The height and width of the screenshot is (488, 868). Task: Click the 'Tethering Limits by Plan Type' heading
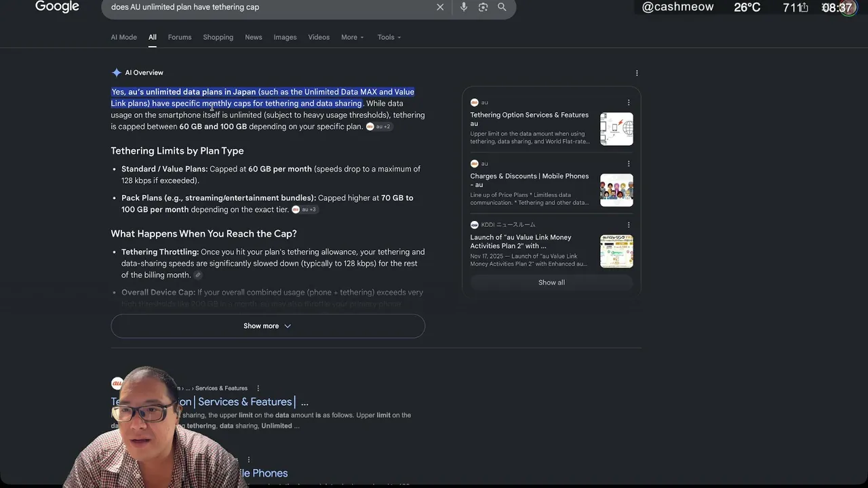177,150
